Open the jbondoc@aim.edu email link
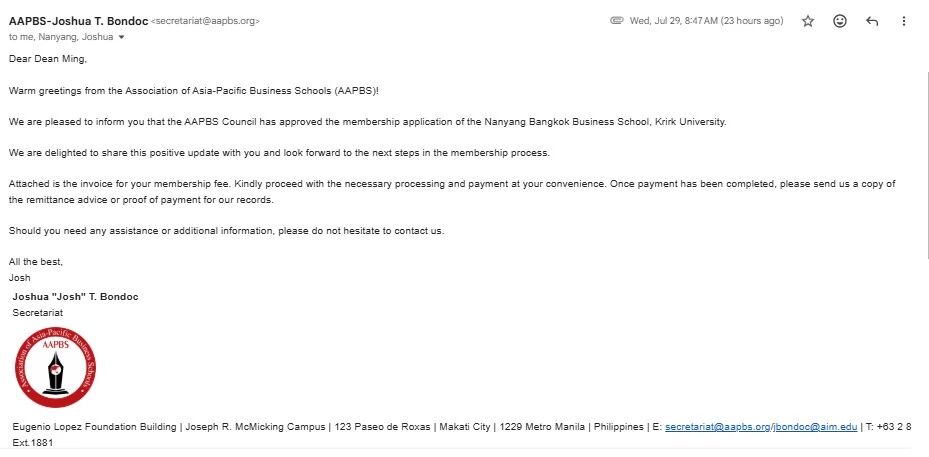929x457 pixels. click(x=815, y=427)
